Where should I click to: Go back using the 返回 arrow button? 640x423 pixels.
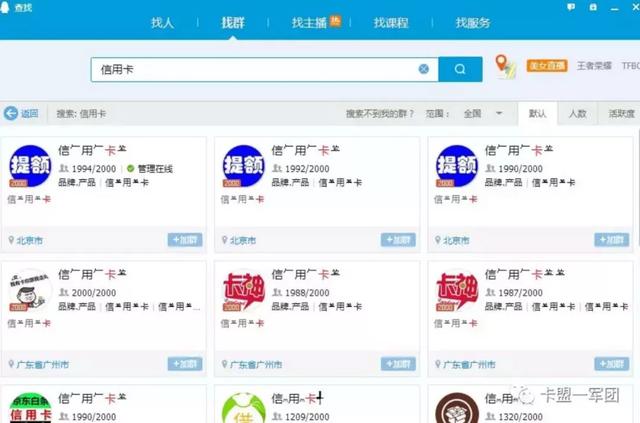tap(21, 113)
